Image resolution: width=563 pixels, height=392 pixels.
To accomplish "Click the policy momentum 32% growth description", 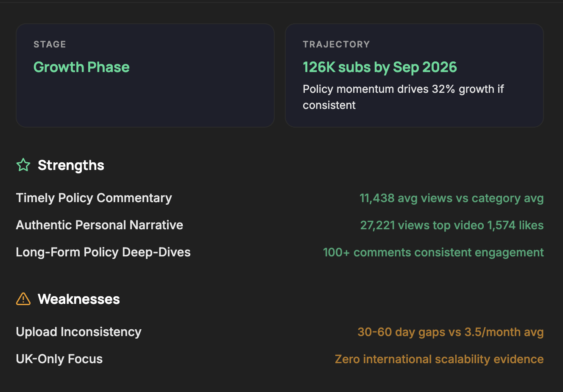I will (x=403, y=97).
